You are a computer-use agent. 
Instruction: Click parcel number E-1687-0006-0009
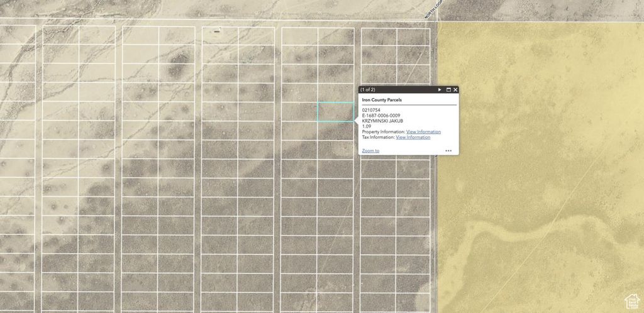pyautogui.click(x=381, y=116)
